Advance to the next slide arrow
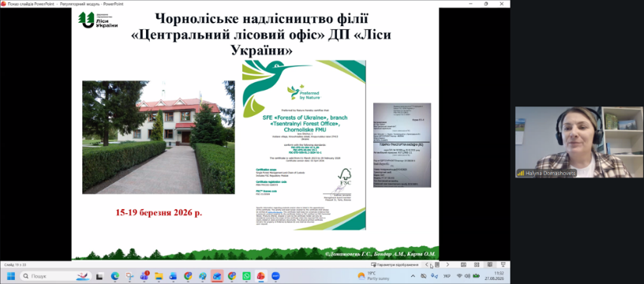Screen dimensions: 644x284 pos(447,265)
